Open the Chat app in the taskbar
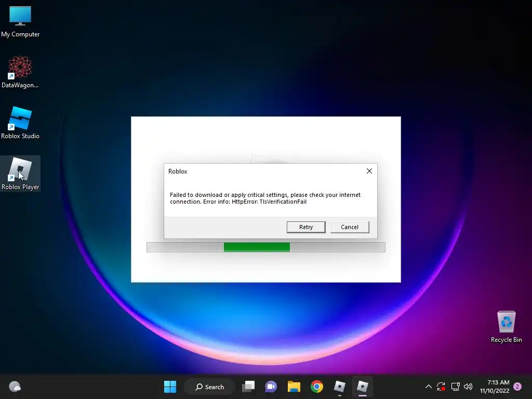The width and height of the screenshot is (532, 399). tap(271, 387)
